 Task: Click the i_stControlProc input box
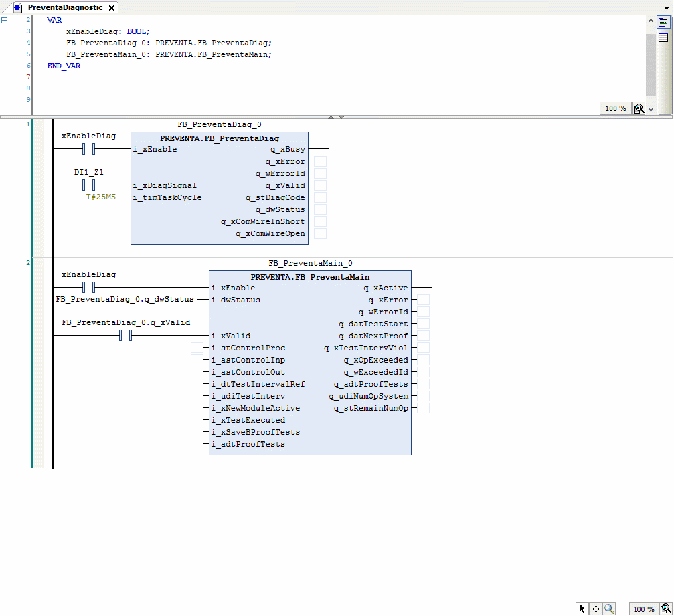[197, 348]
